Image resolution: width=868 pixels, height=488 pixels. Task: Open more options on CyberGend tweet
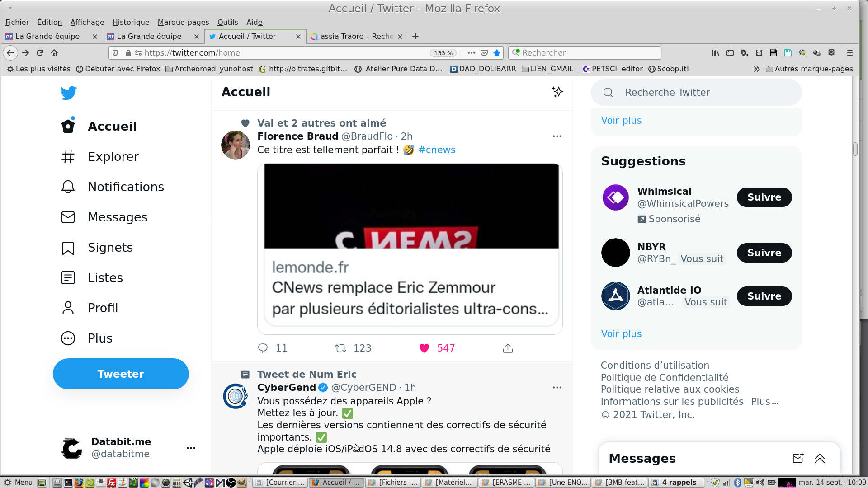pyautogui.click(x=557, y=388)
